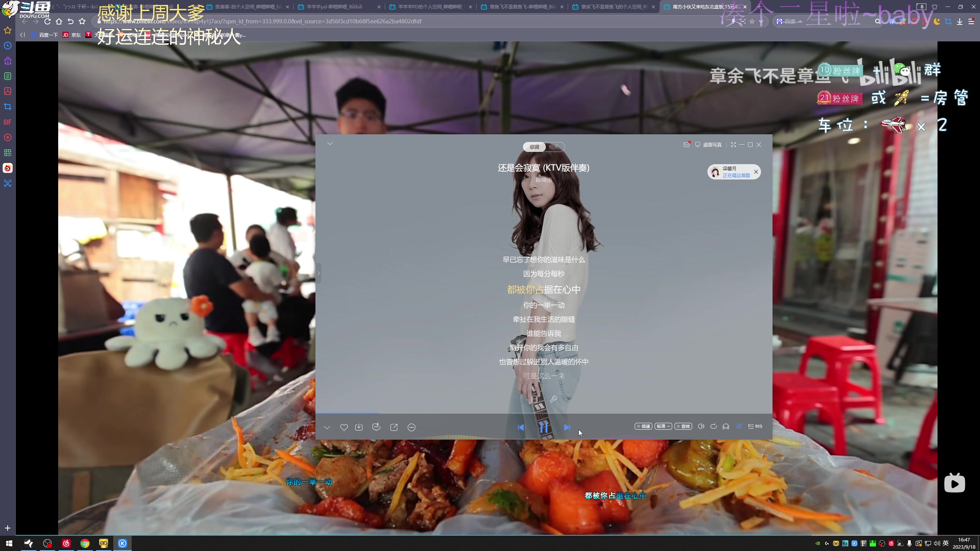This screenshot has height=551, width=980.
Task: Switch to 张喜喜-的个人空间 tab
Action: click(x=248, y=7)
